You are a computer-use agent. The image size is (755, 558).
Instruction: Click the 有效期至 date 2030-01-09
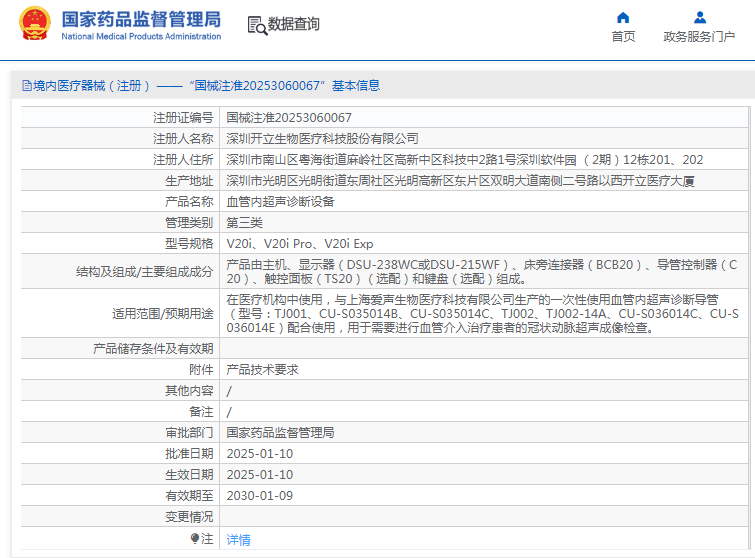(260, 495)
